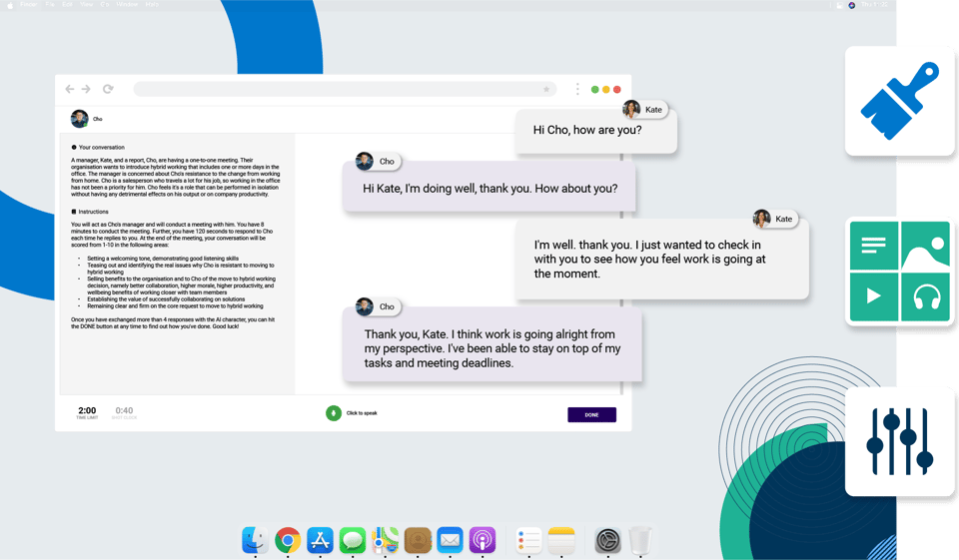Click the green microphone speak icon
Image resolution: width=959 pixels, height=560 pixels.
coord(334,412)
